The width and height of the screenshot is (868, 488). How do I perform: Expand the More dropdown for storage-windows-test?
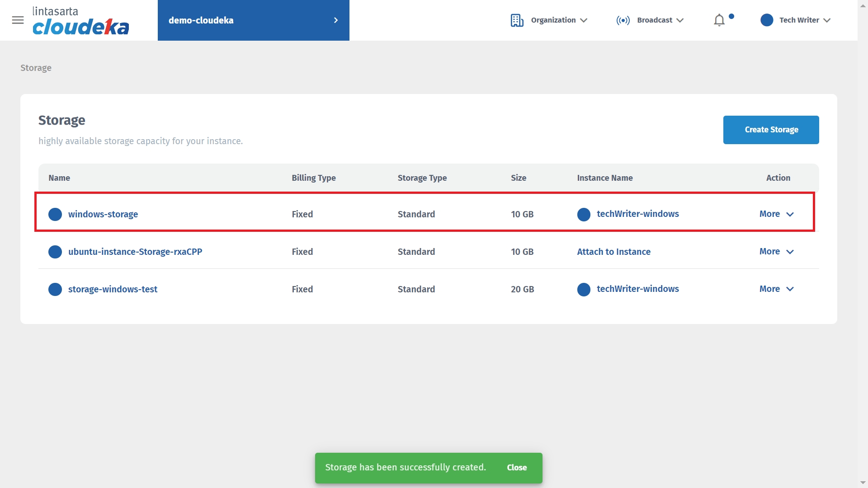pyautogui.click(x=776, y=289)
